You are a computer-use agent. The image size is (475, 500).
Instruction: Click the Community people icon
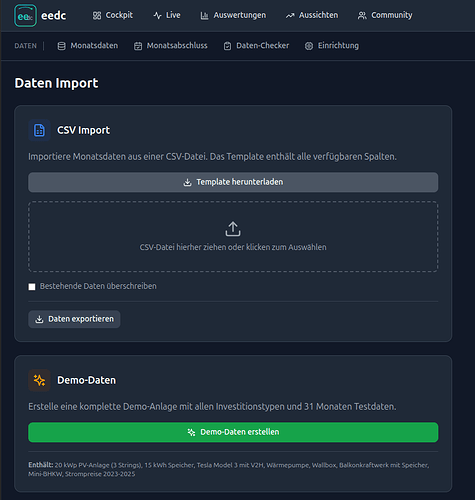[362, 16]
